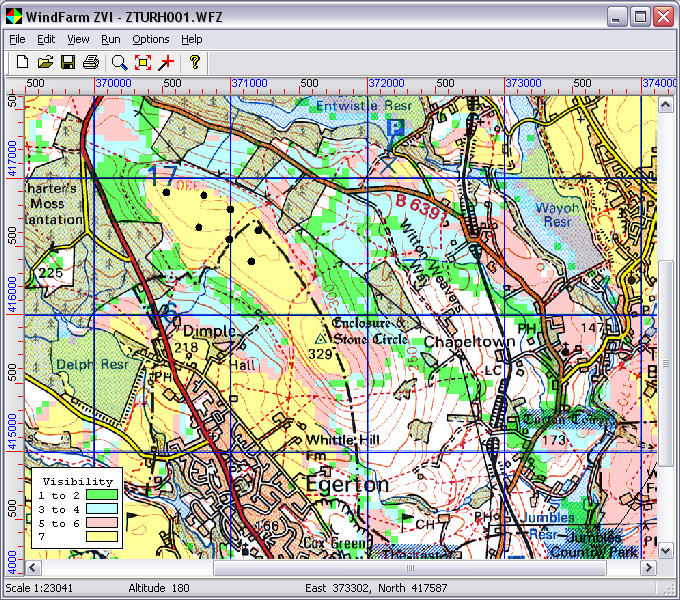Print the map with the printer icon

[91, 62]
